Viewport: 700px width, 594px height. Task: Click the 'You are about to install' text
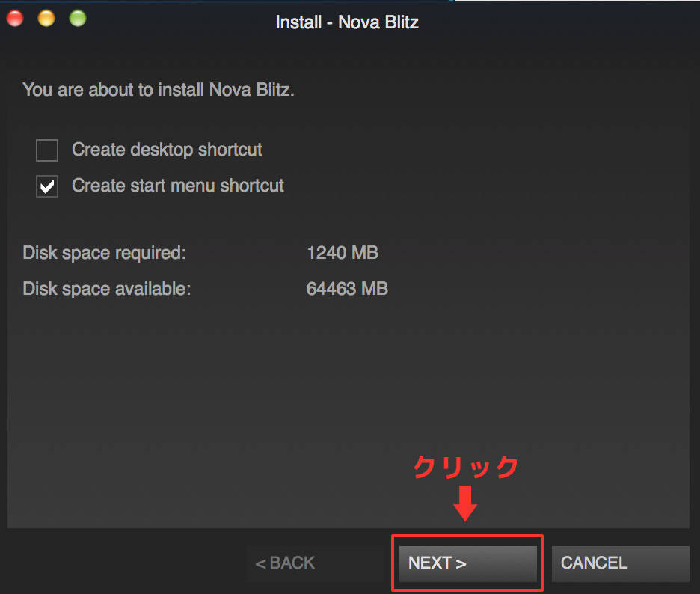pyautogui.click(x=159, y=90)
